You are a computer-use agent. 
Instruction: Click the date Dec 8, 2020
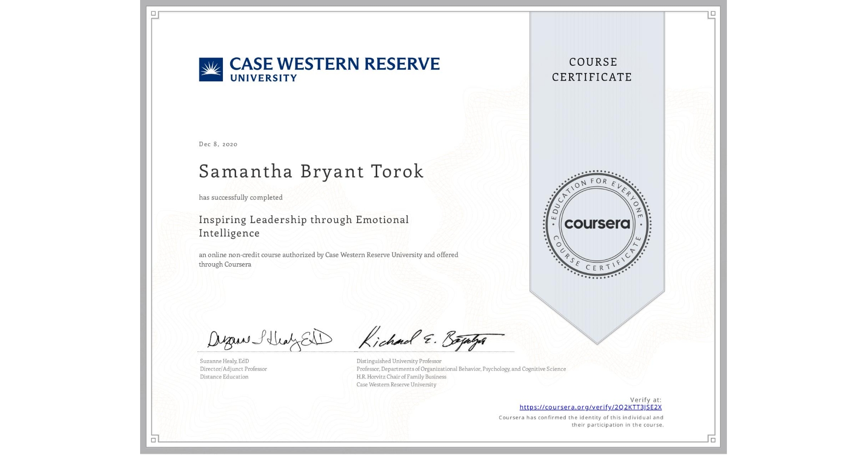click(x=217, y=144)
